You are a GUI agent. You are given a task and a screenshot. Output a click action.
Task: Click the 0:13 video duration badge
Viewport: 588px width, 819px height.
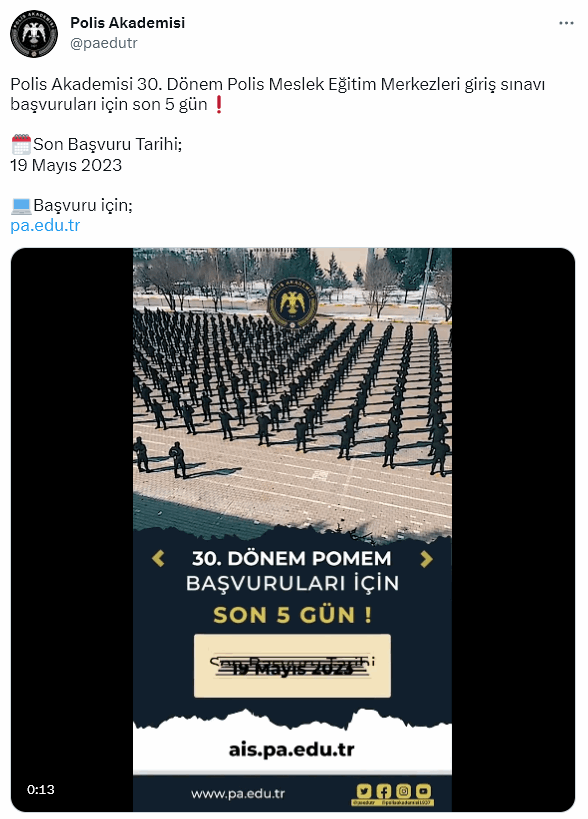(41, 789)
